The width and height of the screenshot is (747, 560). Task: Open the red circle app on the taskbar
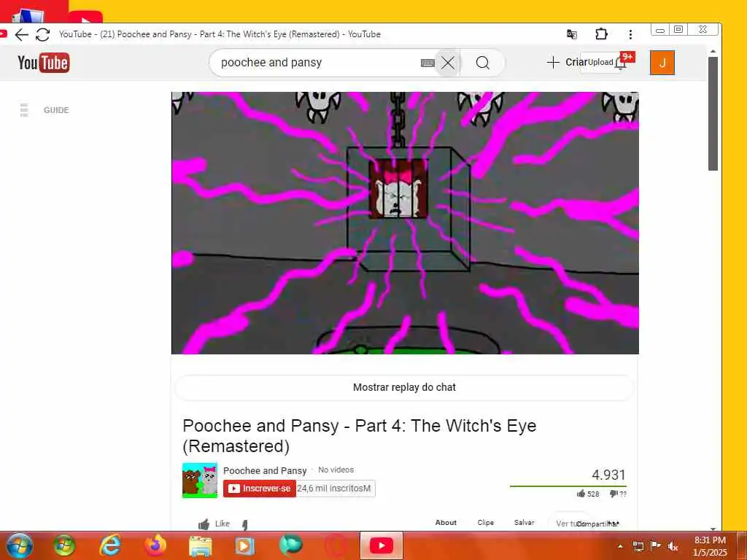click(336, 546)
